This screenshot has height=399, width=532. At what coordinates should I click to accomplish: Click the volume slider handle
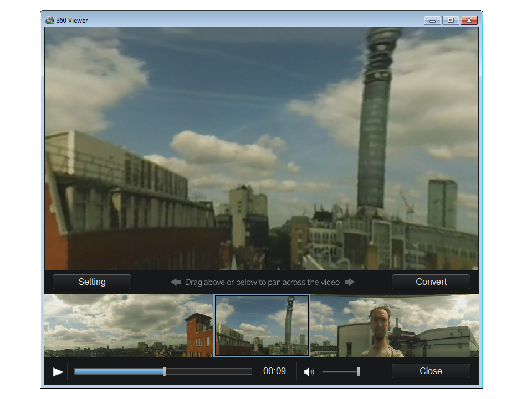(359, 371)
